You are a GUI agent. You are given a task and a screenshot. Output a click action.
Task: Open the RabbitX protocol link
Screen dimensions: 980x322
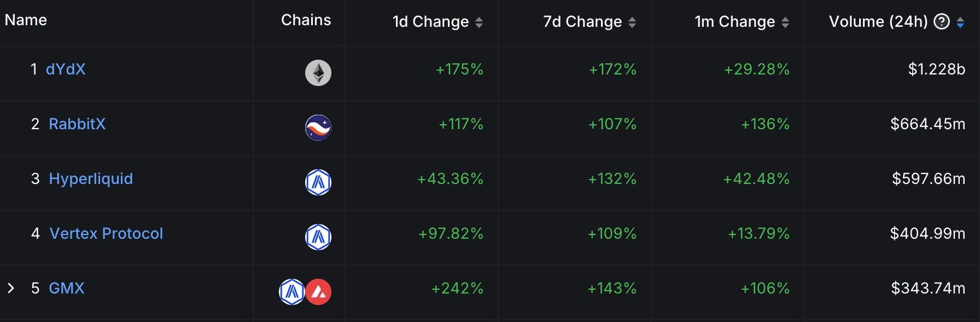point(77,124)
